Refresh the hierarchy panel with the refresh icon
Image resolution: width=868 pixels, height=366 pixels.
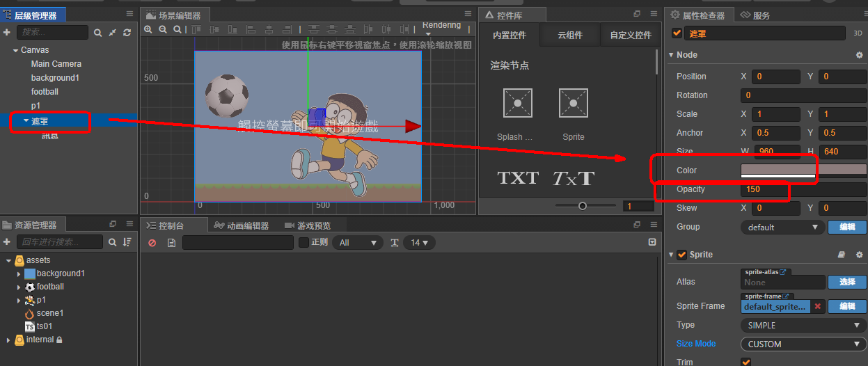(x=127, y=33)
